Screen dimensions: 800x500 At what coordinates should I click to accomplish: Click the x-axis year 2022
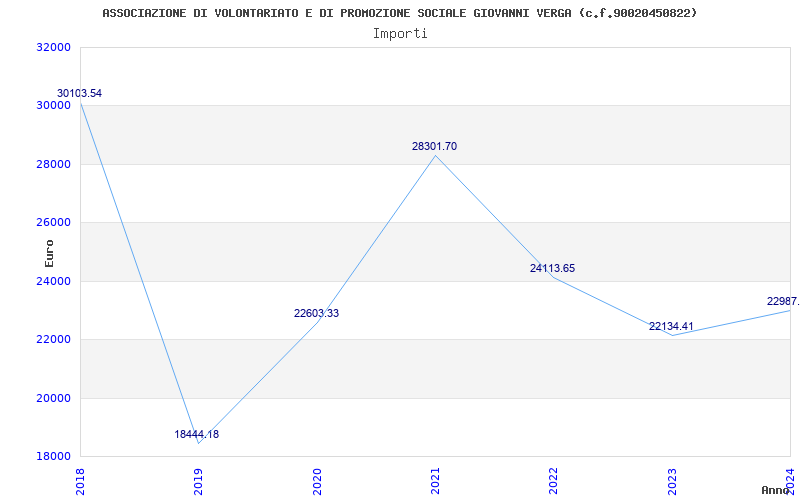tap(554, 481)
